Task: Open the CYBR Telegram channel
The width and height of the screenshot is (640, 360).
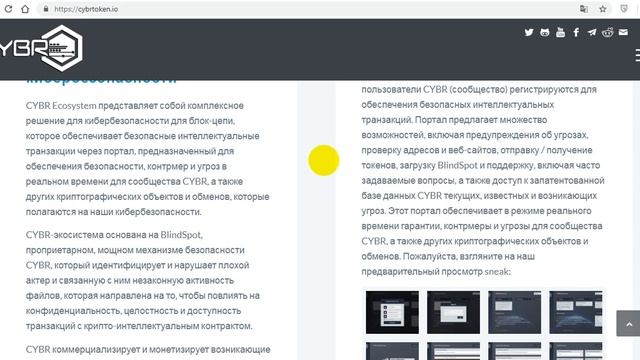Action: [592, 32]
